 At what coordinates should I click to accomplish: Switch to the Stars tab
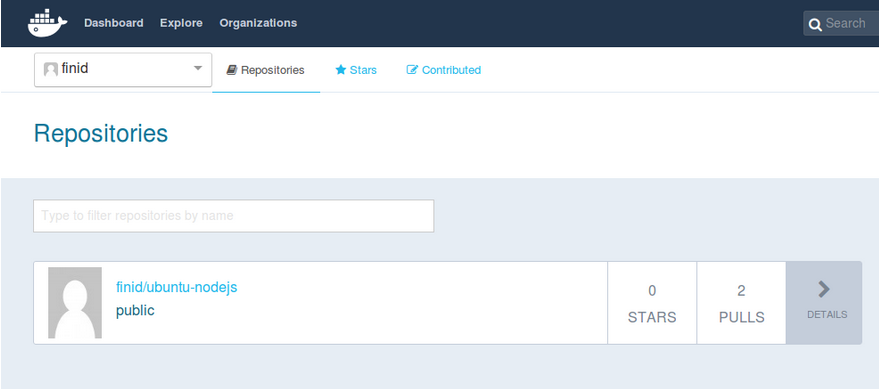(x=356, y=70)
